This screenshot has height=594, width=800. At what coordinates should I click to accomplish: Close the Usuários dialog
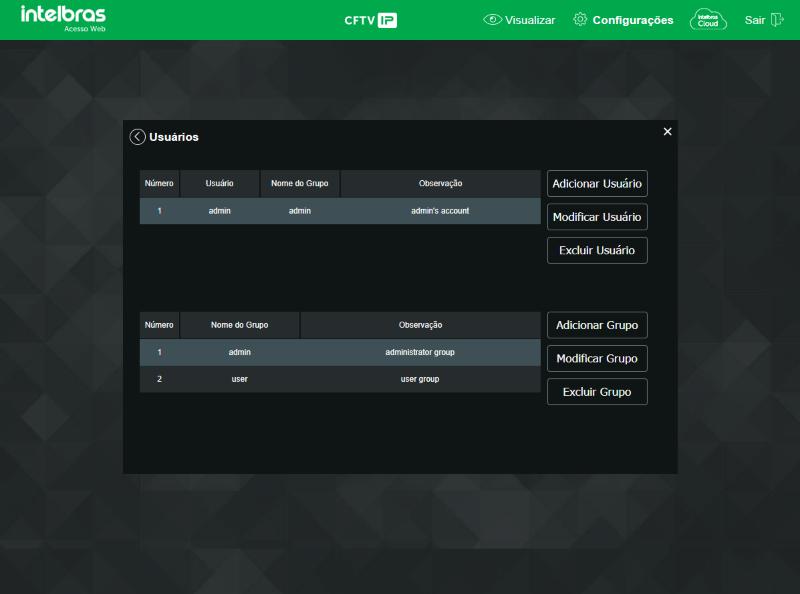[667, 132]
